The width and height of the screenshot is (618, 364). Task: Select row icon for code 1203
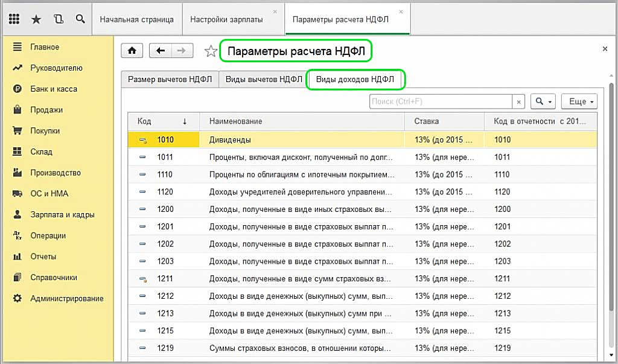(x=142, y=261)
